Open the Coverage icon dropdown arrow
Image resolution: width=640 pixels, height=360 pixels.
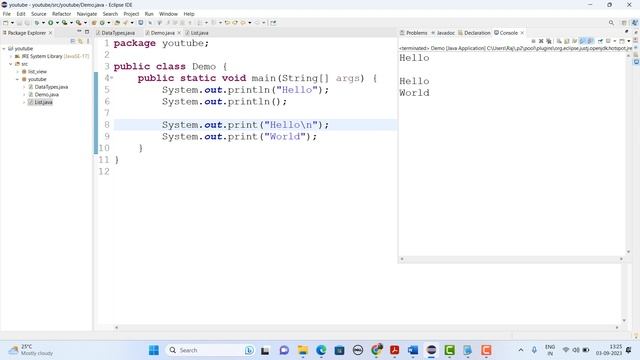(x=71, y=23)
